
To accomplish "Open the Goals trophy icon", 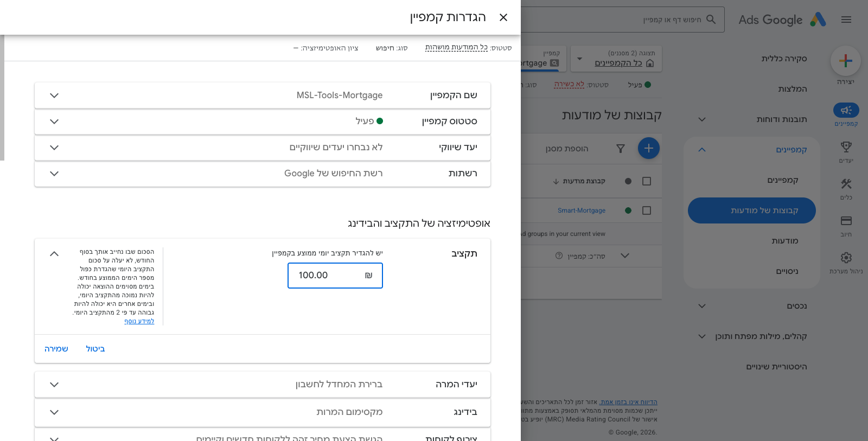I will click(846, 147).
